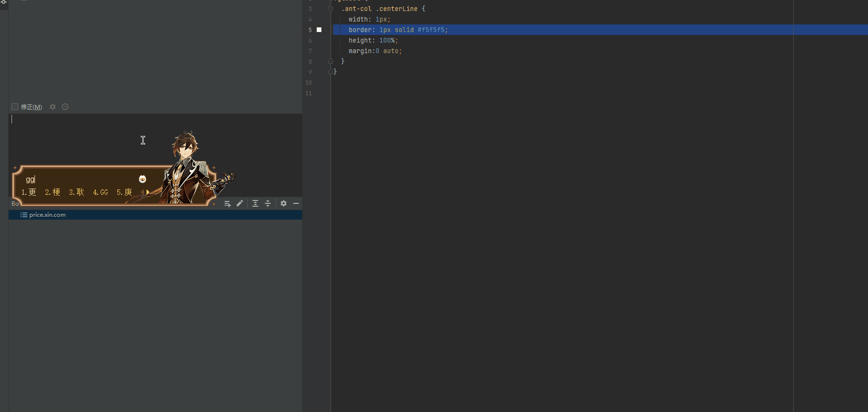Show commit message history clock icon
868x412 pixels.
(x=65, y=107)
